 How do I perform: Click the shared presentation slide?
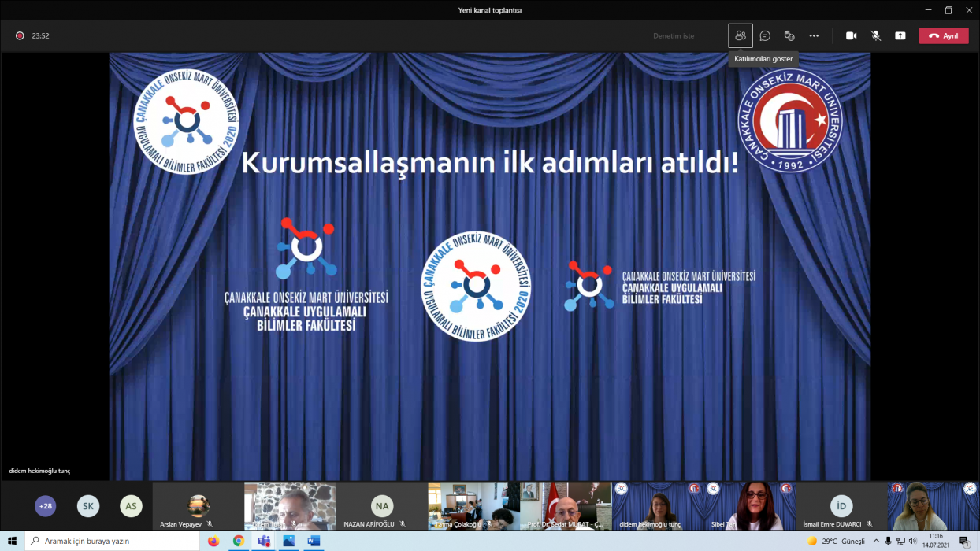pyautogui.click(x=490, y=266)
